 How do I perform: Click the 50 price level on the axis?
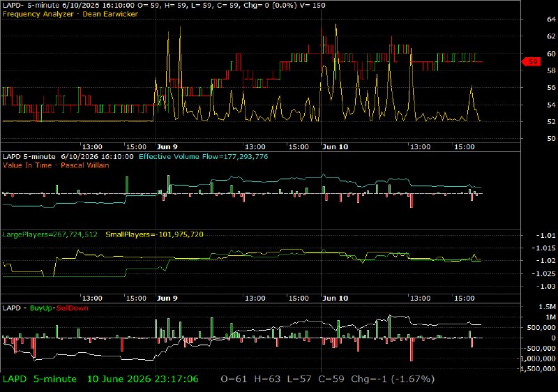click(x=551, y=138)
